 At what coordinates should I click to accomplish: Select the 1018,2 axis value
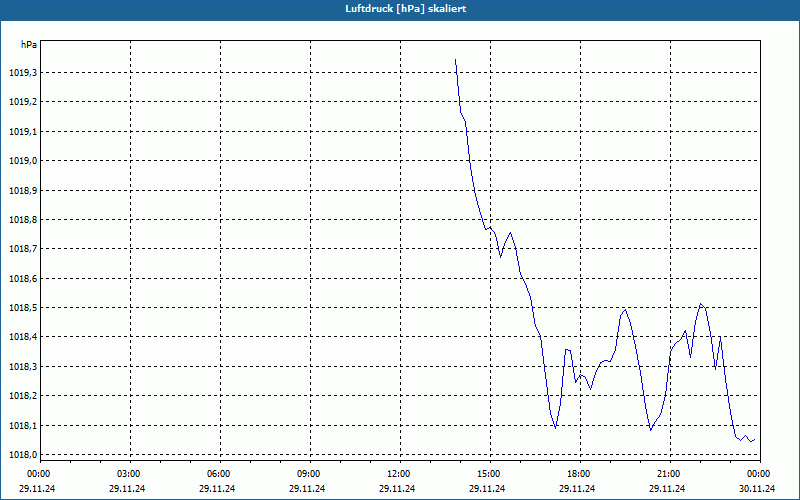[23, 396]
